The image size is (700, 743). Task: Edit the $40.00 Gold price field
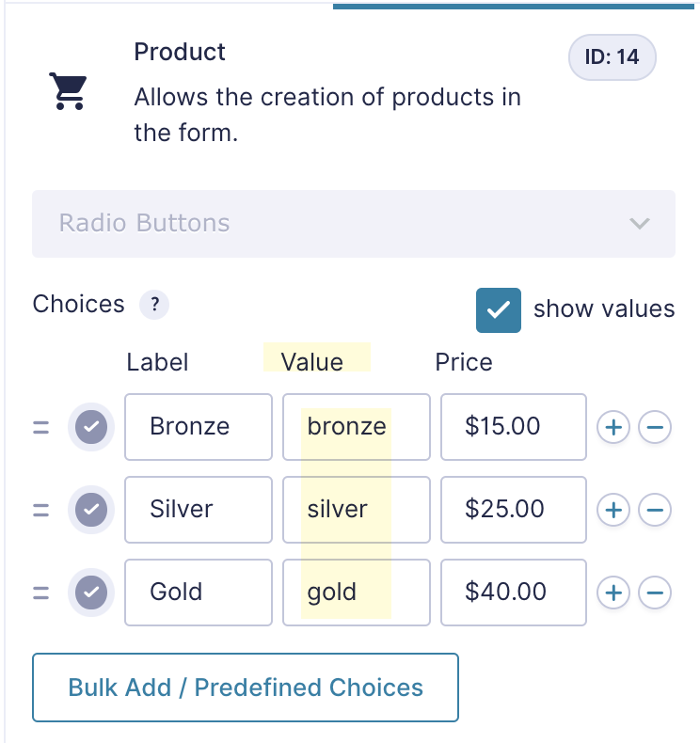[x=514, y=593]
